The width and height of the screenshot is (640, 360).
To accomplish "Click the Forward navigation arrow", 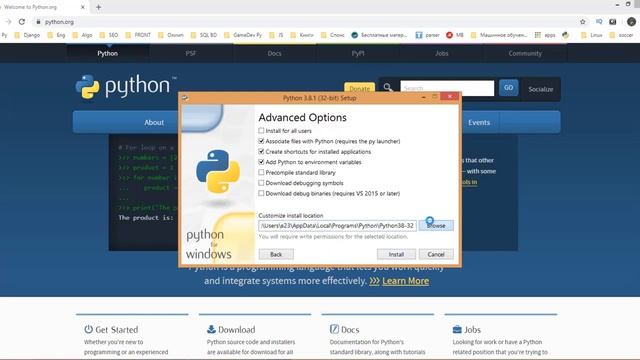I will pyautogui.click(x=8, y=22).
